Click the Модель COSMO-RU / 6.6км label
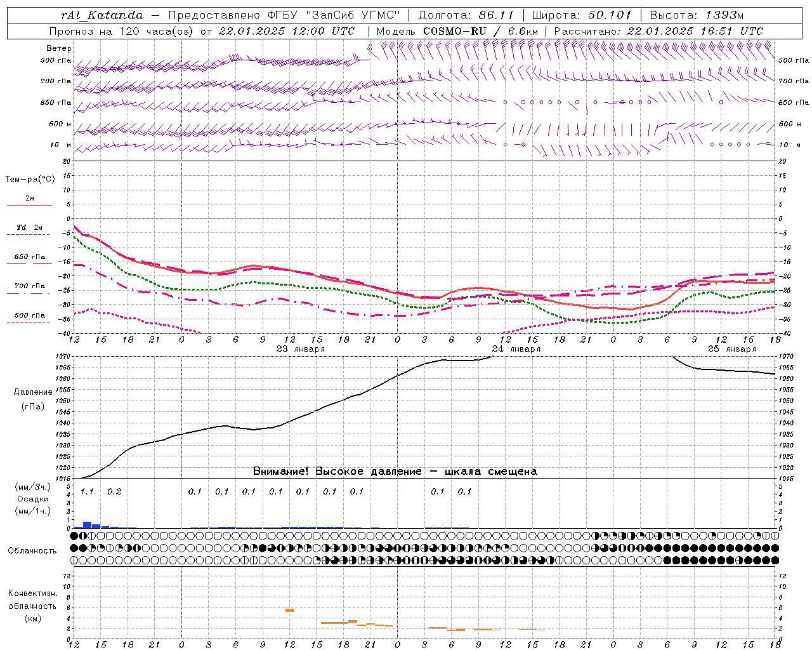 tap(457, 31)
